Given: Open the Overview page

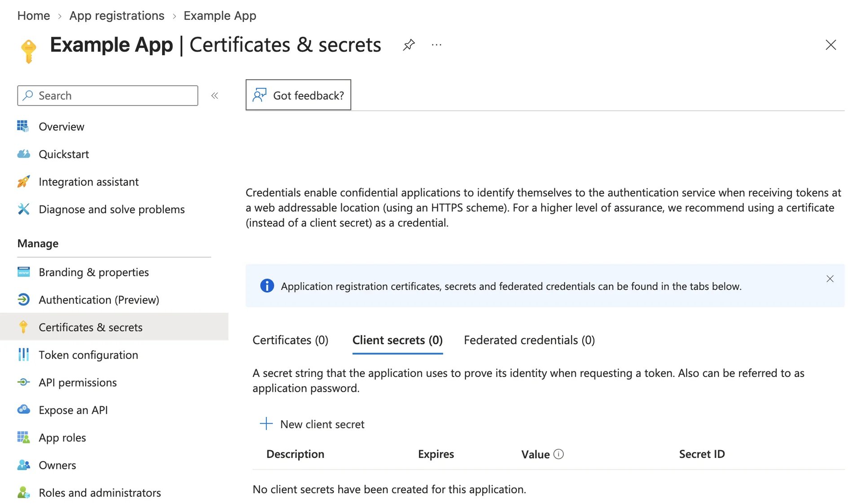Looking at the screenshot, I should 62,127.
